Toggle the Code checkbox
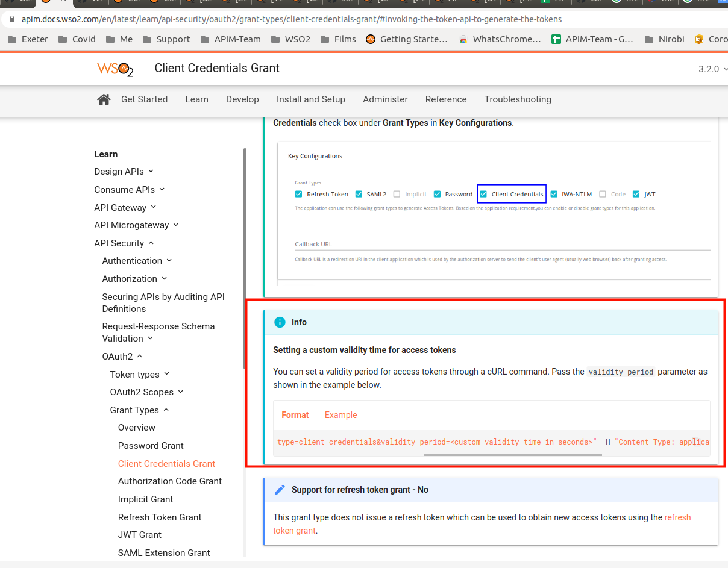This screenshot has height=568, width=728. 603,194
